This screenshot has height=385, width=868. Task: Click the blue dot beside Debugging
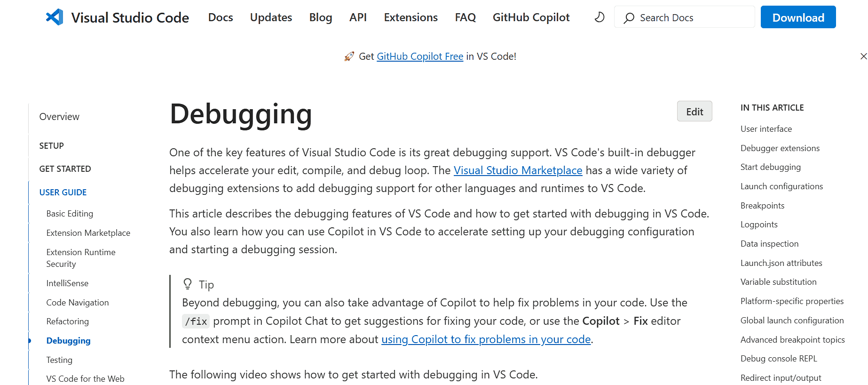tap(30, 340)
